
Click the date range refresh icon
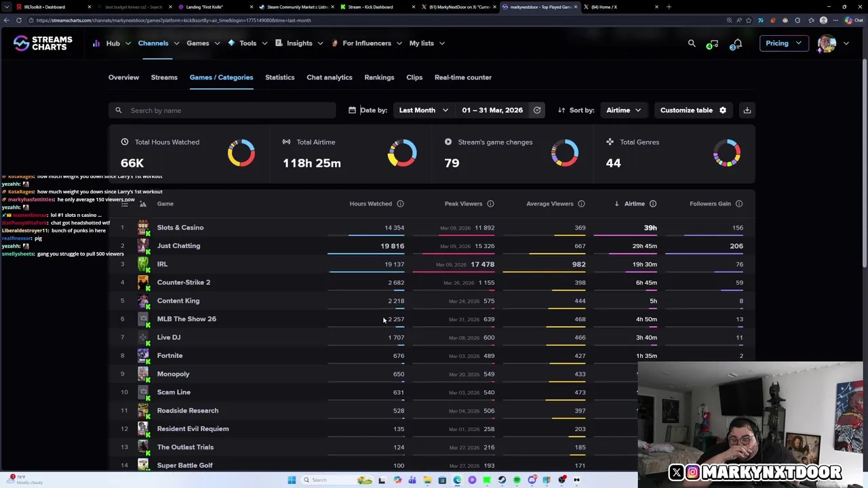(x=537, y=110)
